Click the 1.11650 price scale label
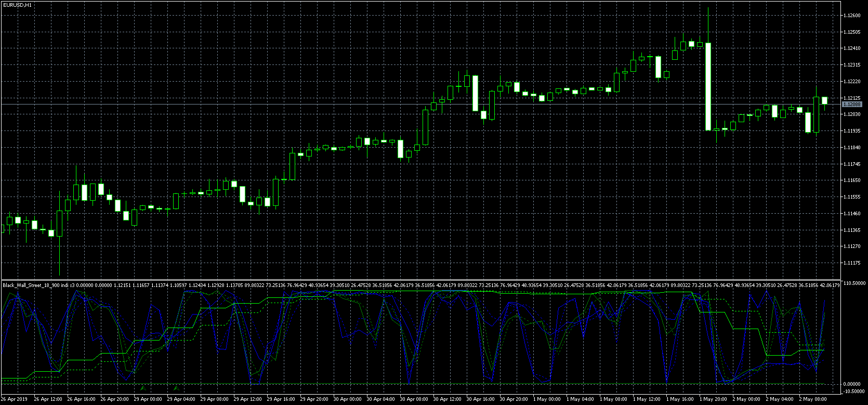 tap(853, 180)
